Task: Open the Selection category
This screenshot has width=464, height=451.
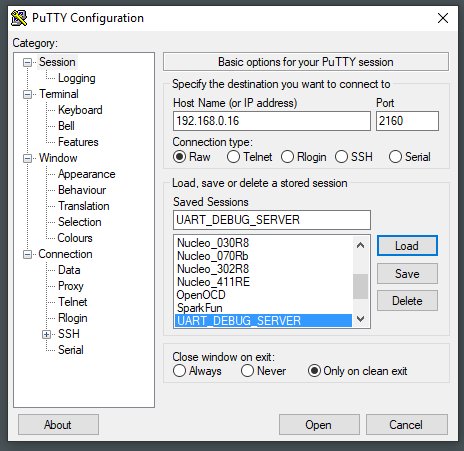Action: click(x=80, y=222)
